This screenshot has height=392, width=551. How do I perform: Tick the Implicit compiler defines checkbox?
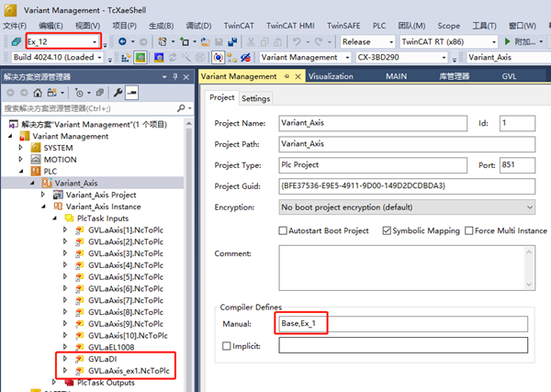227,346
